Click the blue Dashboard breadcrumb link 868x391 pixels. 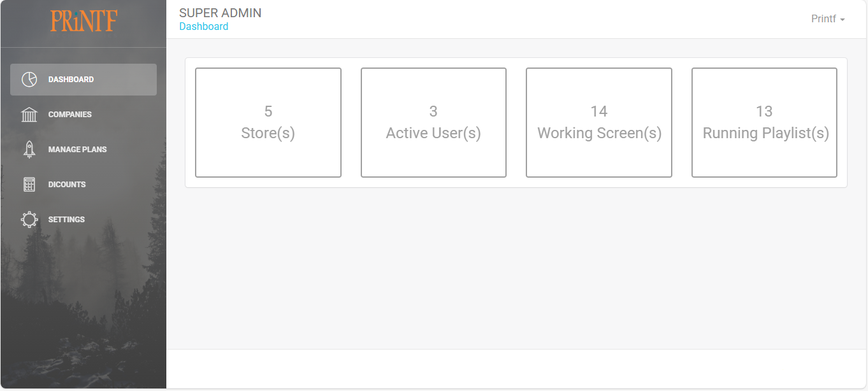tap(203, 27)
